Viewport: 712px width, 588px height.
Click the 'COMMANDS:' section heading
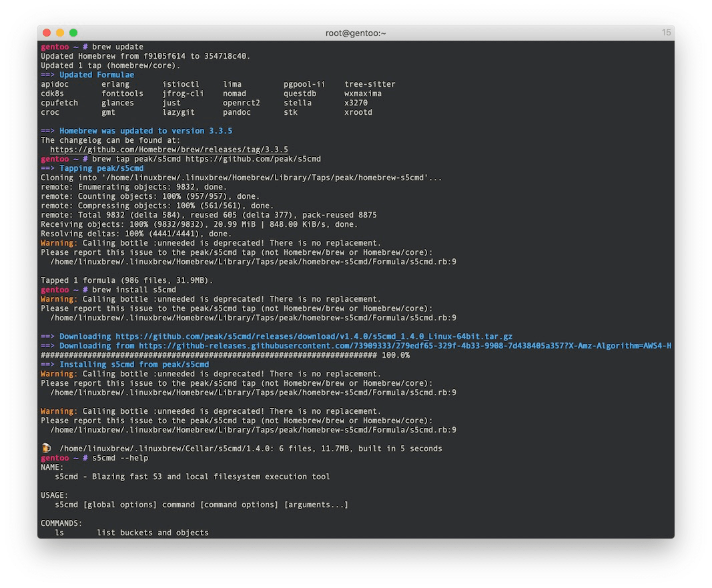62,523
